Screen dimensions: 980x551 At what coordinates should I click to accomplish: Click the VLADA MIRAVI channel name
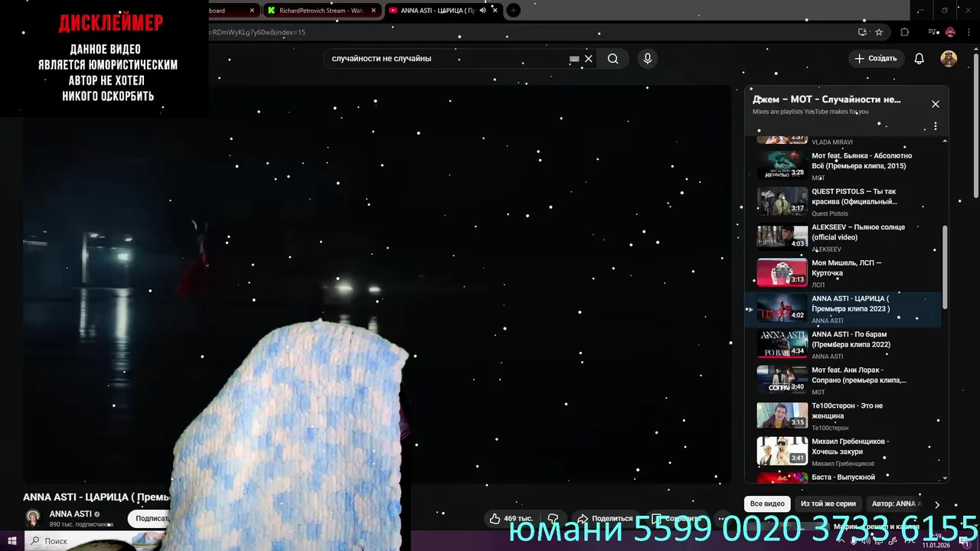point(832,142)
